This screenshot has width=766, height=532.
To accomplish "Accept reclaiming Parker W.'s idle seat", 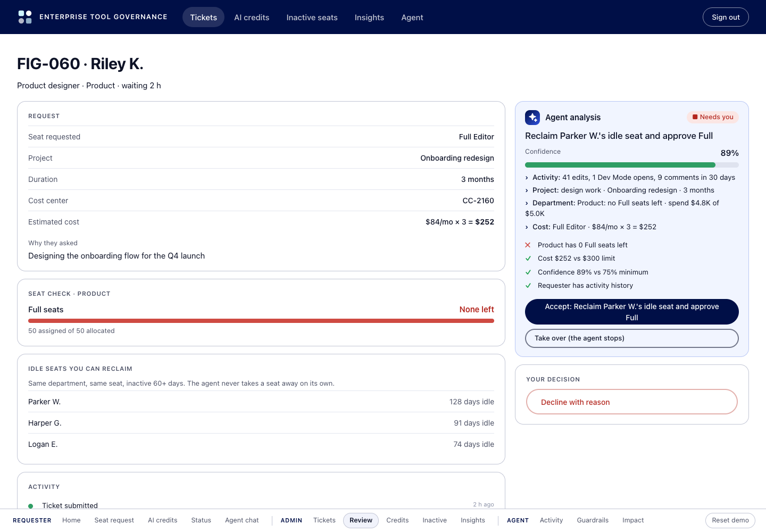I will pos(632,312).
